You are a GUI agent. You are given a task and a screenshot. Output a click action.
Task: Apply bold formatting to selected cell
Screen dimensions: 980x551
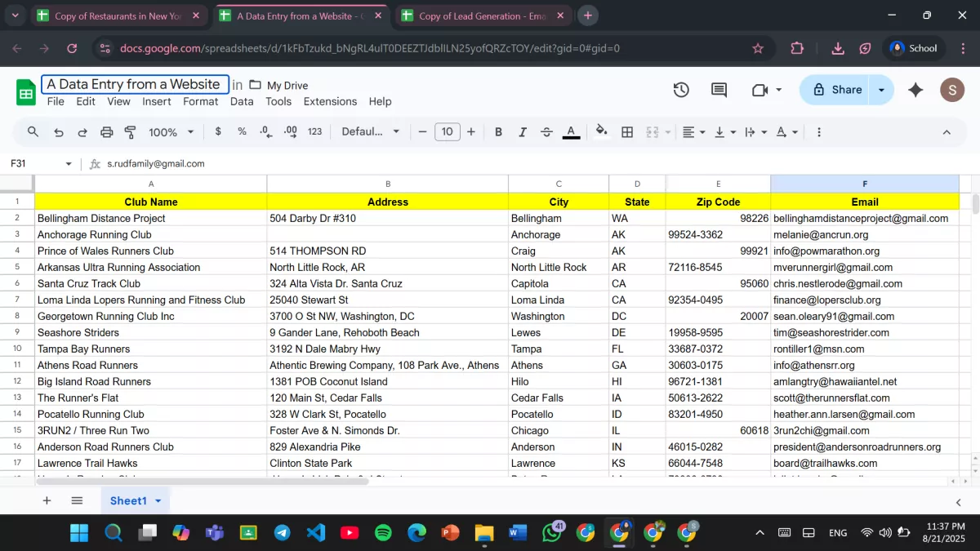(x=498, y=131)
